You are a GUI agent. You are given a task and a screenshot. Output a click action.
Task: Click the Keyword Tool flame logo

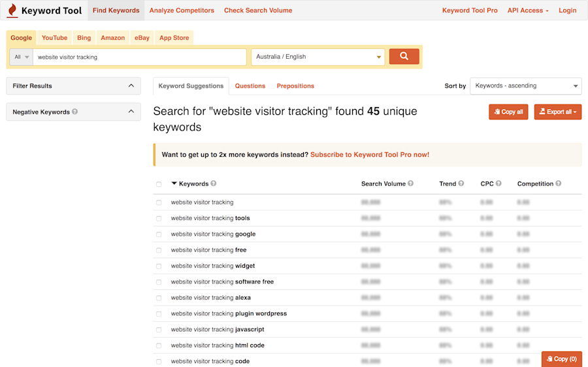tap(12, 10)
